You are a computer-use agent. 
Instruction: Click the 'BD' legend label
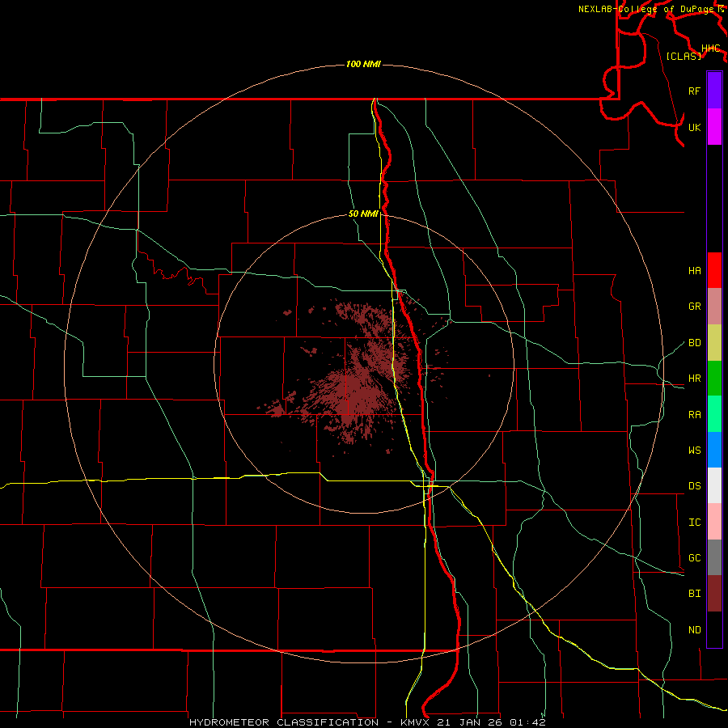click(x=694, y=343)
